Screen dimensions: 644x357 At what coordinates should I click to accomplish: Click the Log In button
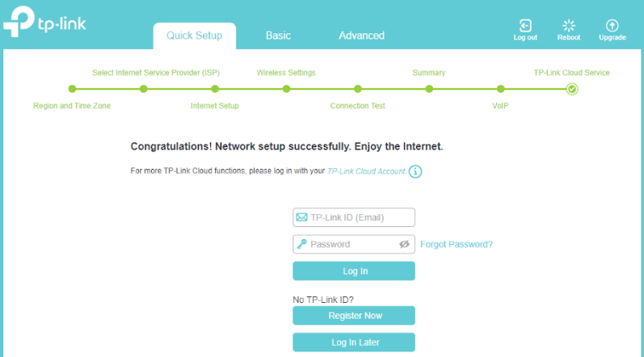354,271
